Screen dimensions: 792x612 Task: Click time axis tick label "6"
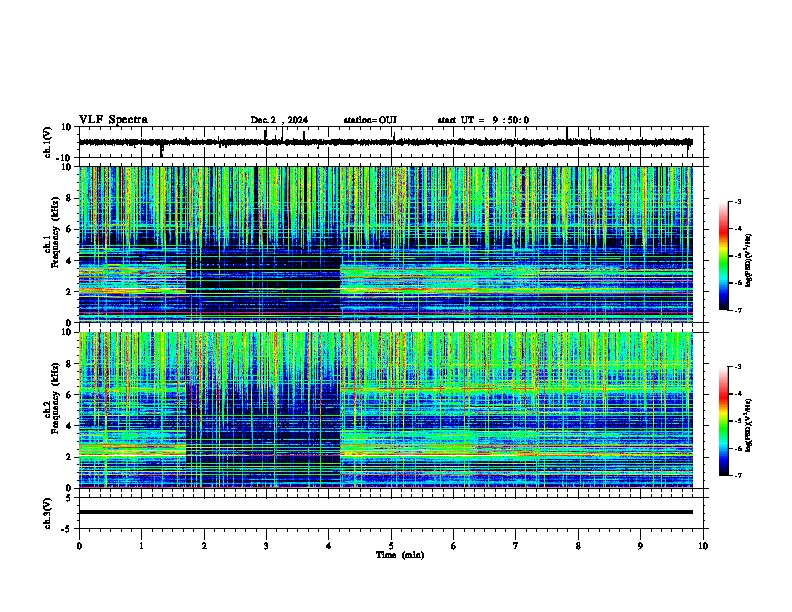point(454,546)
